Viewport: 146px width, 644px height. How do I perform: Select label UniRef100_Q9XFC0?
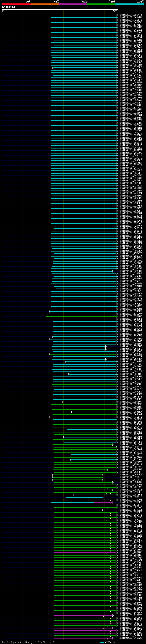(131, 354)
